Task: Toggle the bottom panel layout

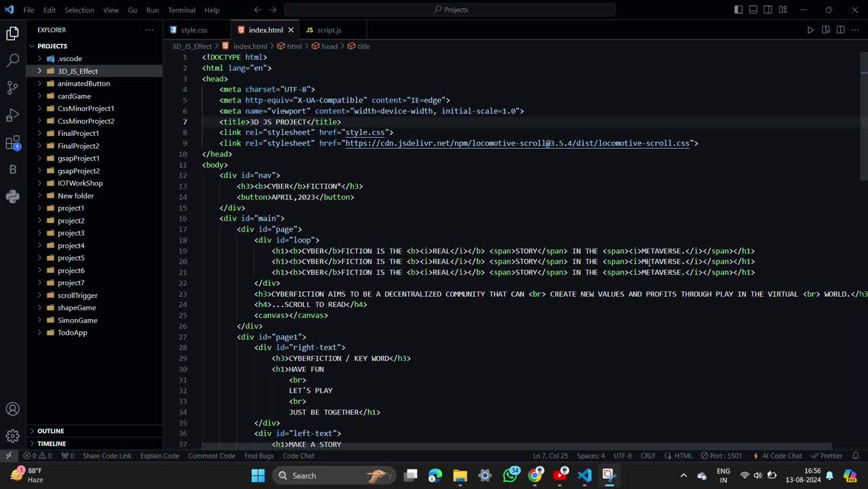Action: (x=753, y=10)
